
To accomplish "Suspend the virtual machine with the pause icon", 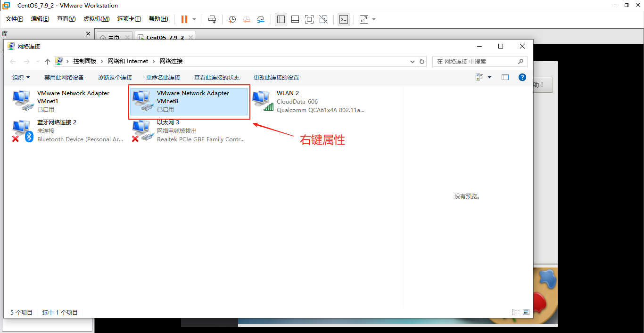I will pyautogui.click(x=183, y=19).
